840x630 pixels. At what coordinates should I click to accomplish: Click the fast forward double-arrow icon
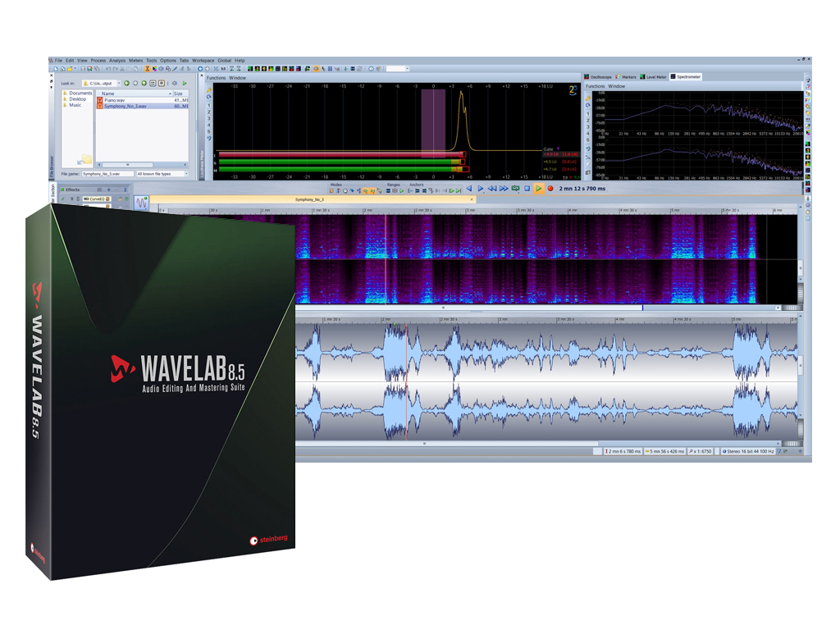pyautogui.click(x=504, y=189)
